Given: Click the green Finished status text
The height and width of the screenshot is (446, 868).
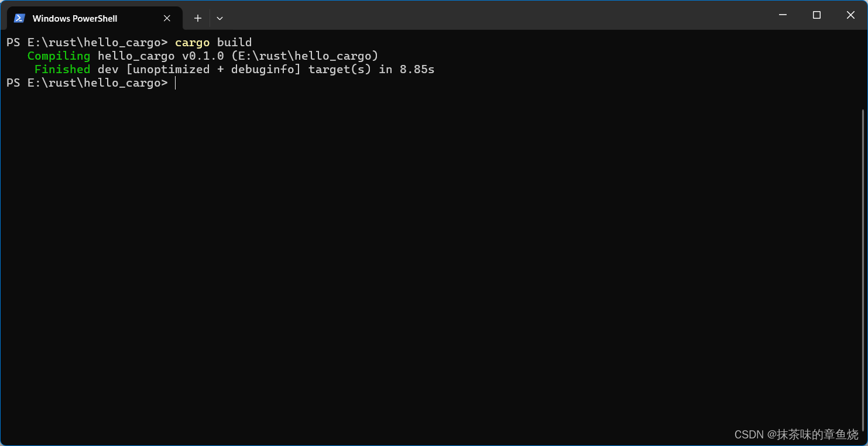Looking at the screenshot, I should point(62,69).
